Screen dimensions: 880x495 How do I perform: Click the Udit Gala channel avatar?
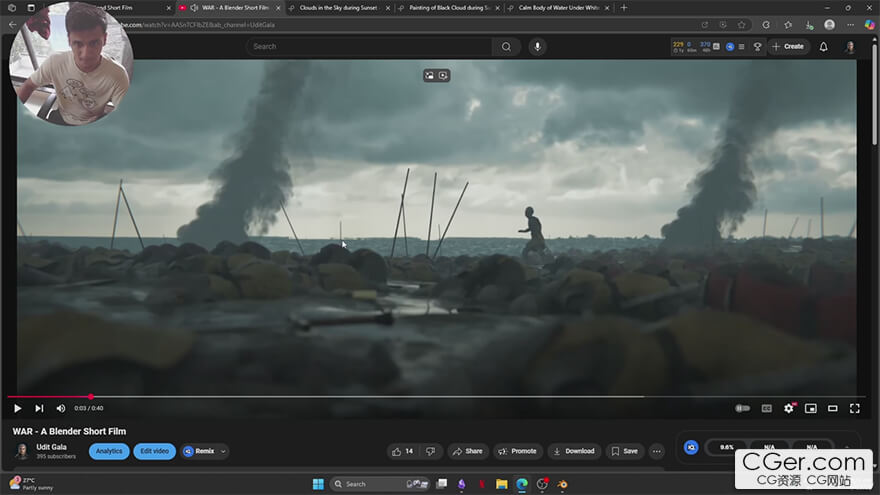point(22,451)
